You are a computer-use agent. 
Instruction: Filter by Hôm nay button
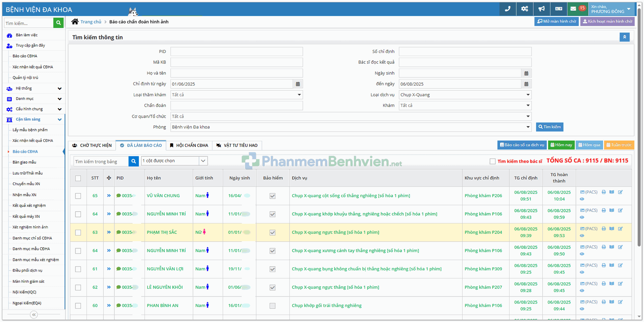point(561,145)
